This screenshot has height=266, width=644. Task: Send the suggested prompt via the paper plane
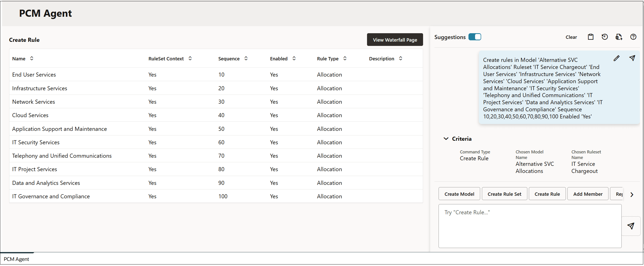(x=632, y=58)
